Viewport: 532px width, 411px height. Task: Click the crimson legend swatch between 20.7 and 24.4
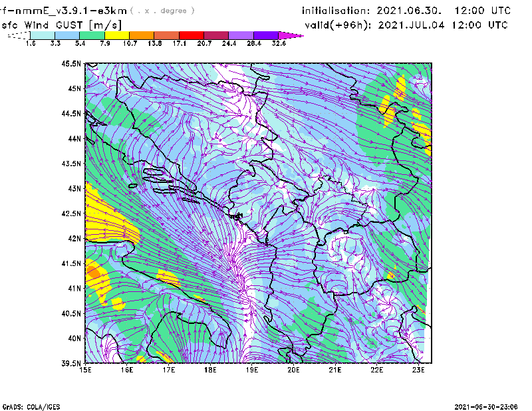(x=216, y=35)
